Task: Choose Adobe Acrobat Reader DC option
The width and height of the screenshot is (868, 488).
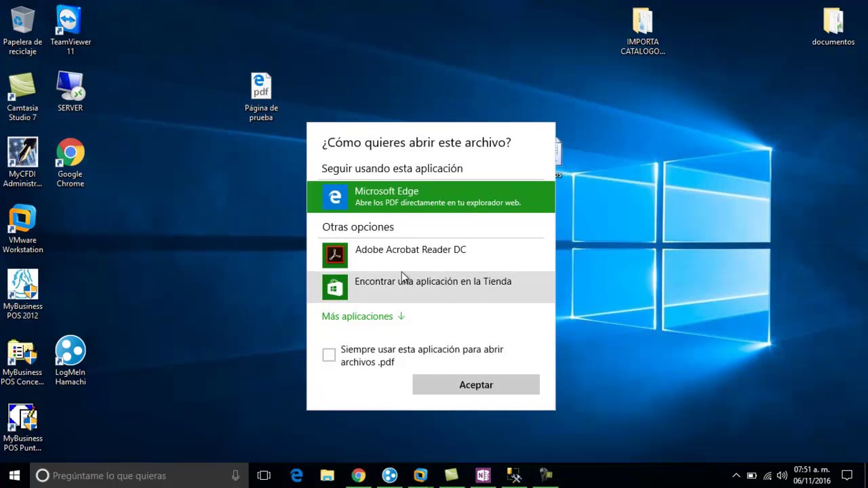Action: click(431, 256)
